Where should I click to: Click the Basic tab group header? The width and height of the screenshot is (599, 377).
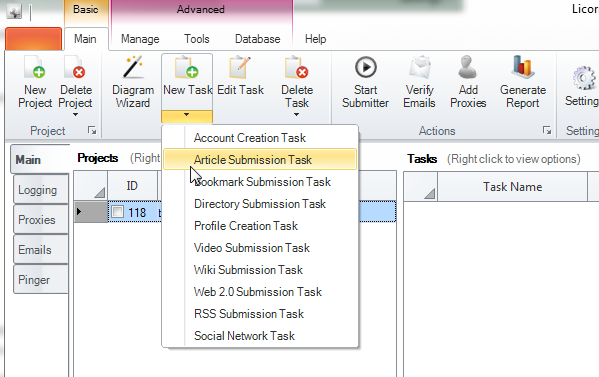coord(86,10)
